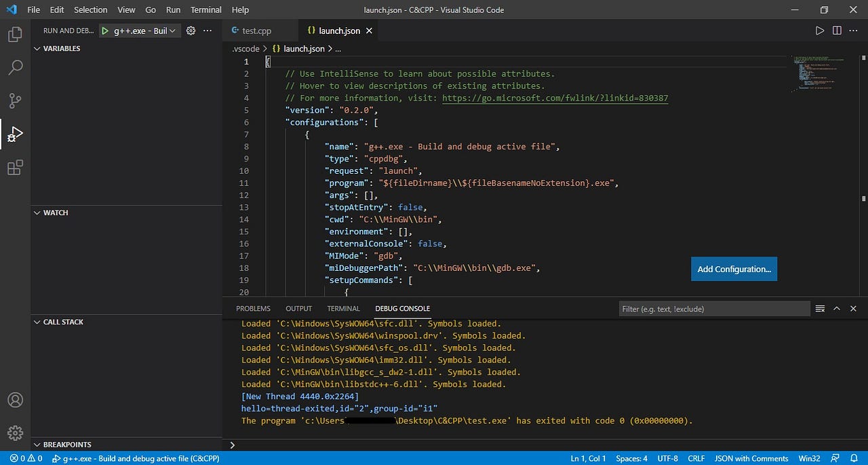
Task: Click green Start Debugging play icon
Action: coord(105,31)
